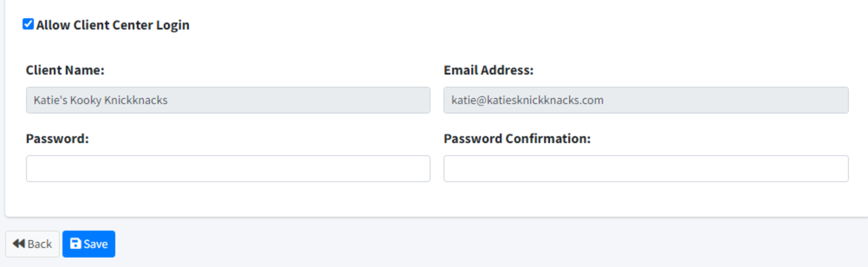Click the word Save on the button
Image resolution: width=868 pixels, height=267 pixels.
tap(96, 244)
